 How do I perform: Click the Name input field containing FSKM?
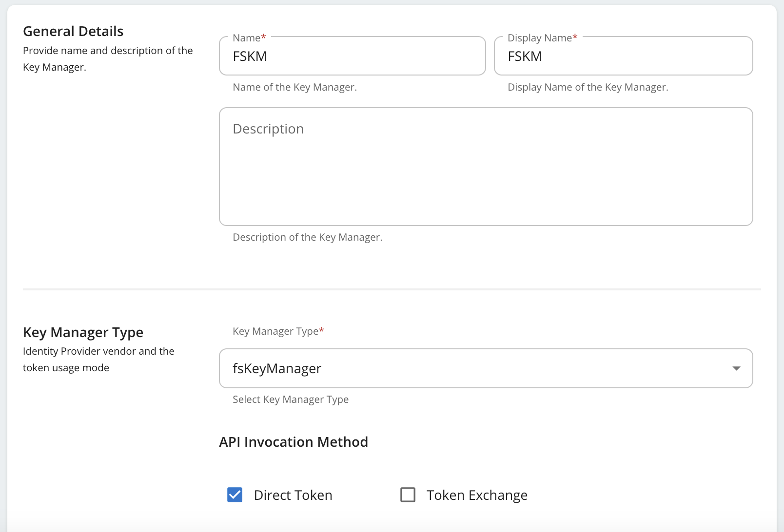(x=352, y=56)
